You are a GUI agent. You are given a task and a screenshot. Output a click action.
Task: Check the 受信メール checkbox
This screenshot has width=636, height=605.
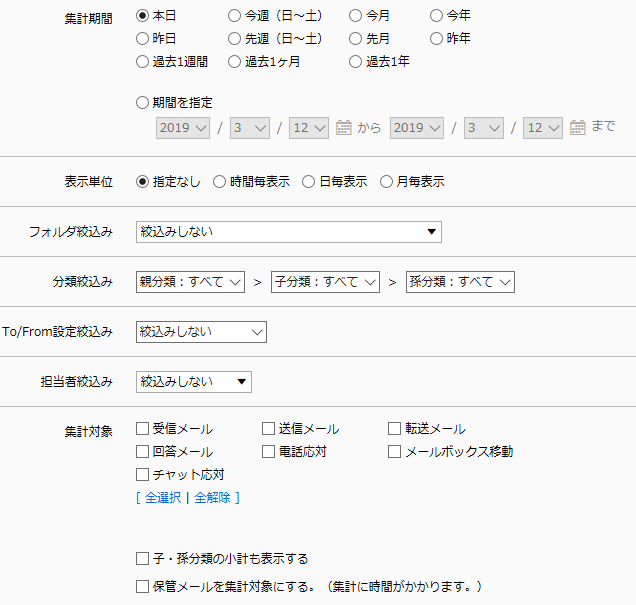[x=142, y=429]
